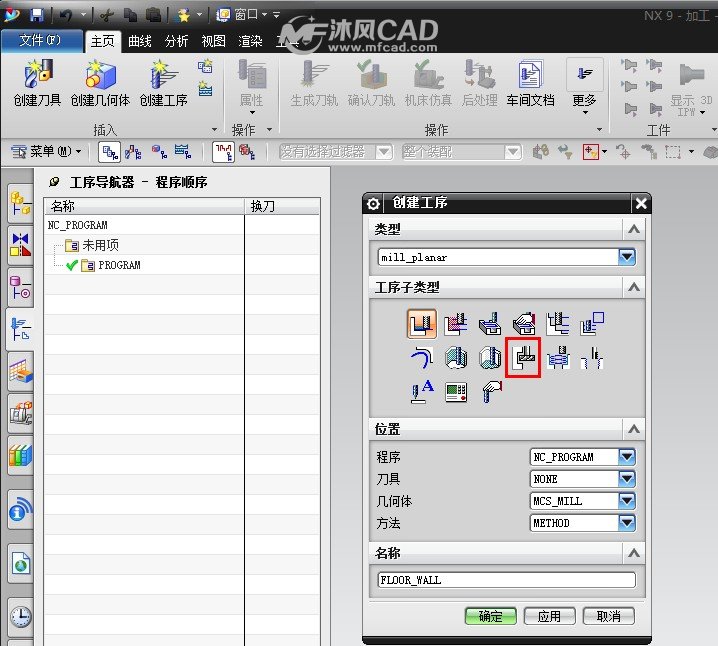The height and width of the screenshot is (646, 718).
Task: Open the 文件(F) menu
Action: tap(42, 40)
